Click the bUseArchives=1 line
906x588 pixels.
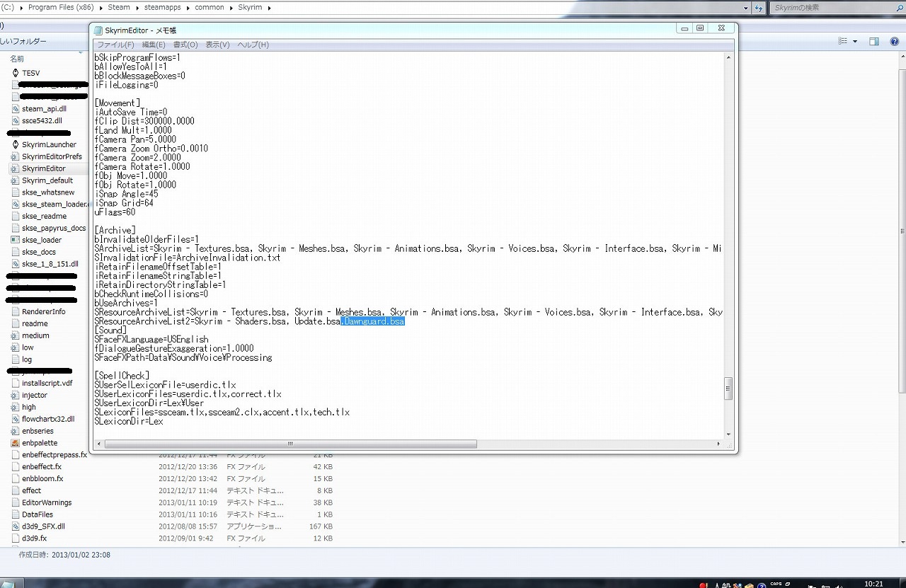coord(126,303)
